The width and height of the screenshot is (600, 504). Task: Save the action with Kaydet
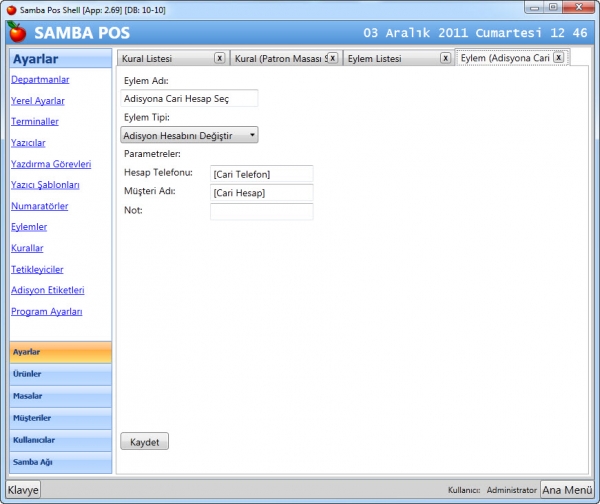pyautogui.click(x=145, y=442)
